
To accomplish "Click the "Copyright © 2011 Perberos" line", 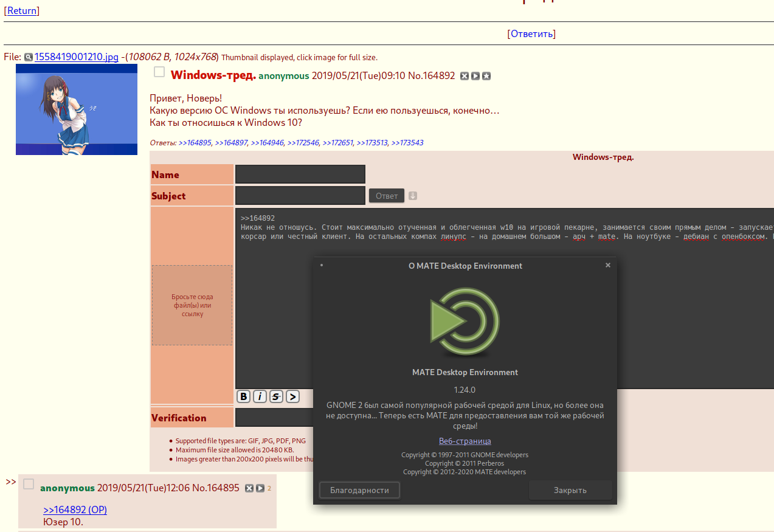I will (465, 463).
